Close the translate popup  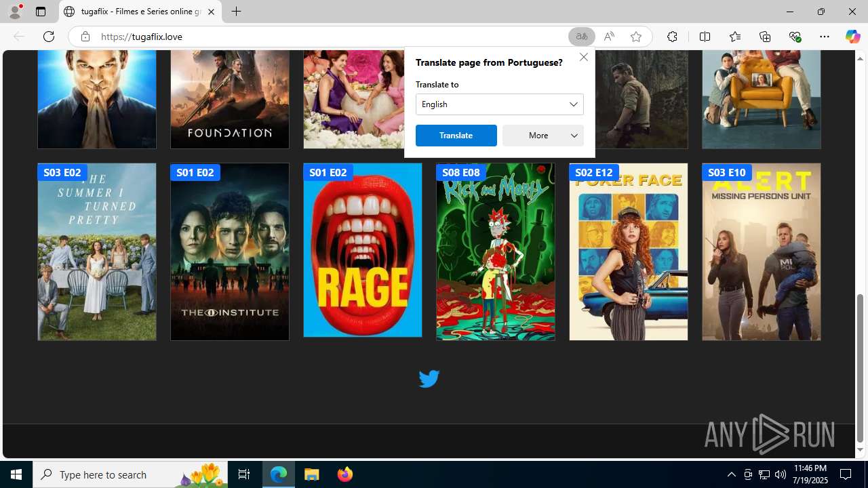(583, 57)
